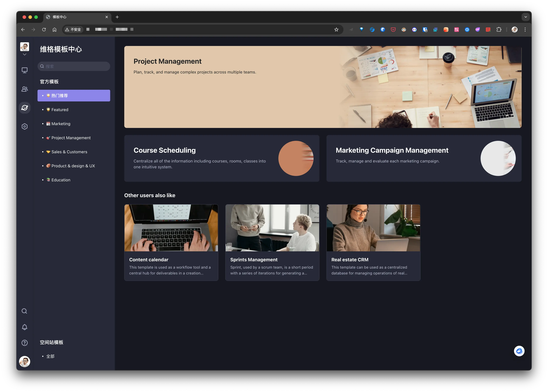Select the 热门推荐 category
548x392 pixels.
[74, 96]
